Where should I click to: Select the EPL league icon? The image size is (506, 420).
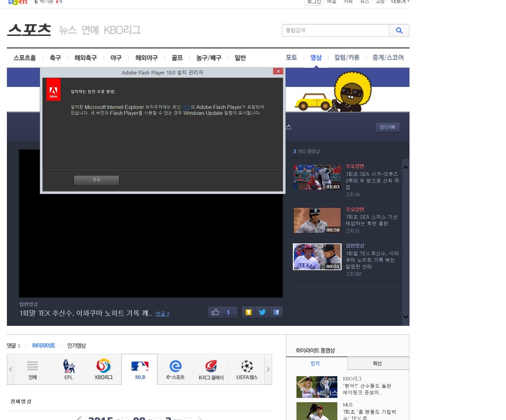tap(68, 369)
